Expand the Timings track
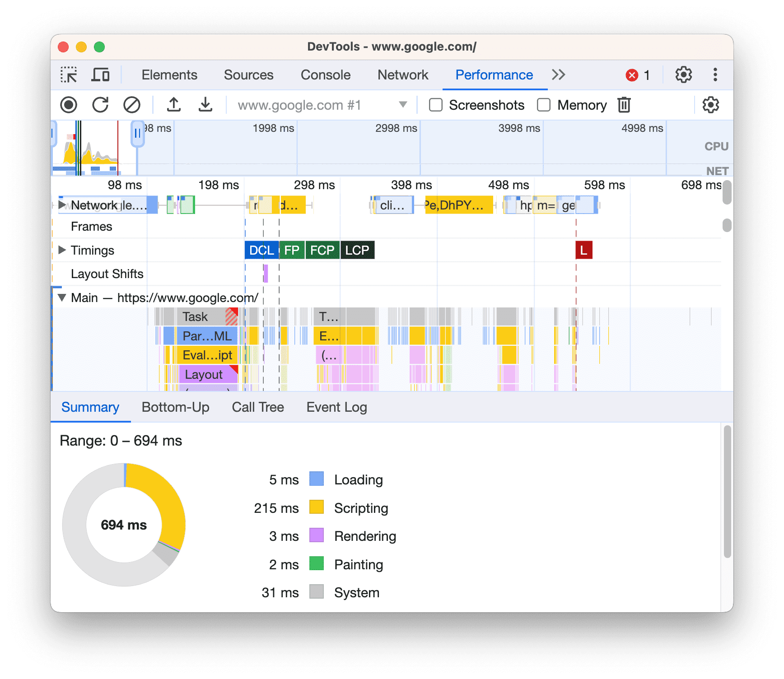Screen dimensions: 784x679 pos(62,250)
